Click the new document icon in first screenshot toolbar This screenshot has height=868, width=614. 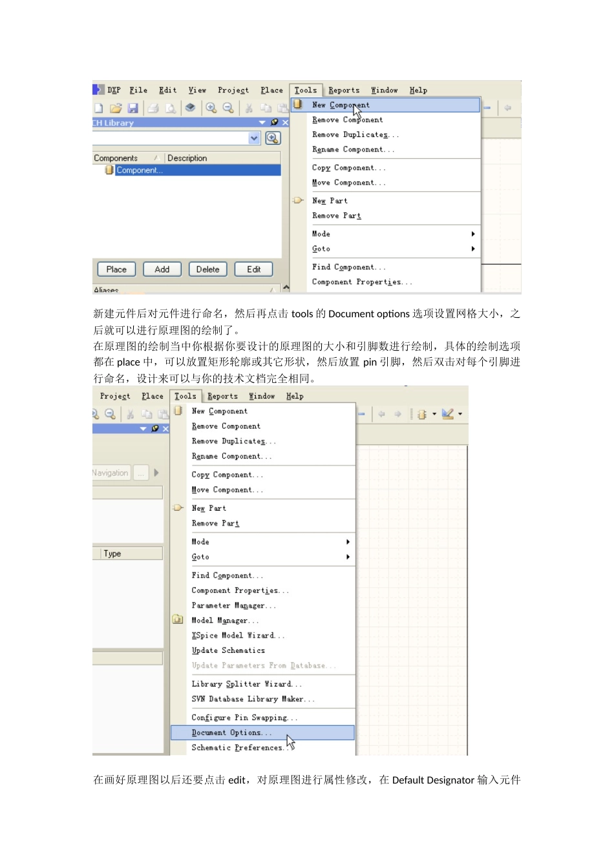99,108
